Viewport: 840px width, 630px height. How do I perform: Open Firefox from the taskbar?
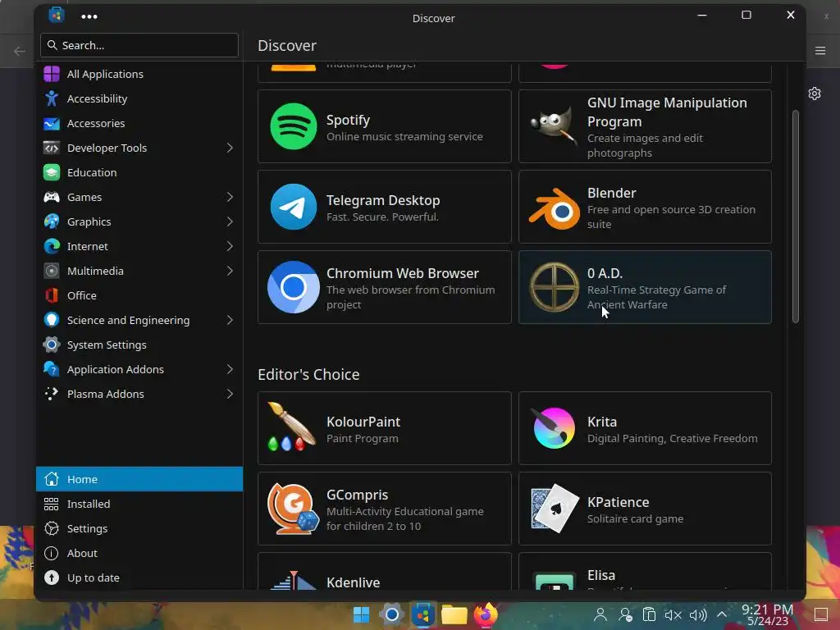coord(486,614)
